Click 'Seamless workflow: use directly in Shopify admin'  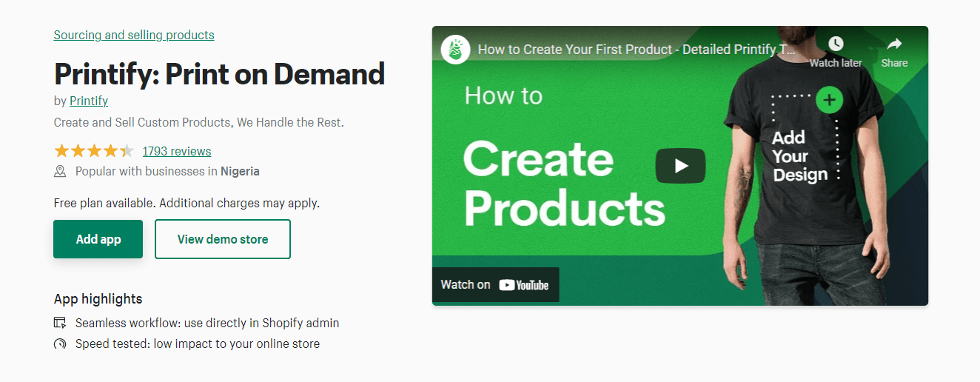tap(207, 323)
